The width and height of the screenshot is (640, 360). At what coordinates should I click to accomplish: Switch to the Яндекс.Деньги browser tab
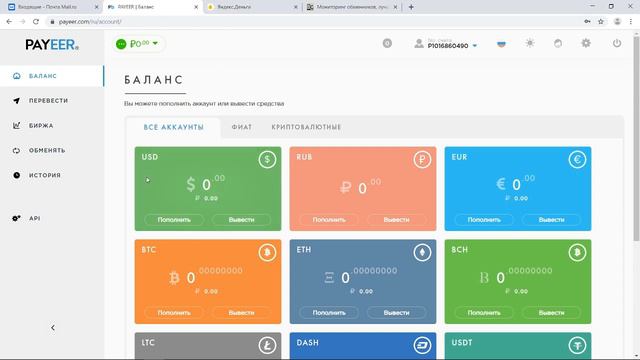pos(252,7)
